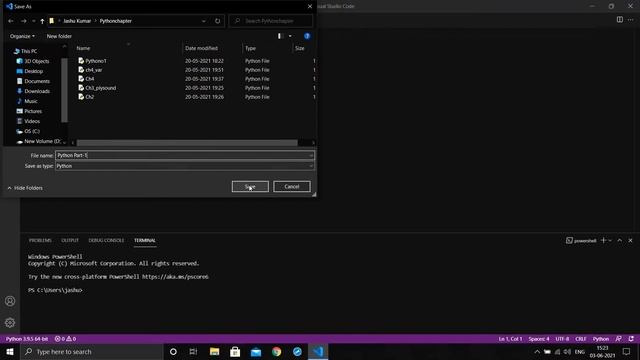Screen dimensions: 640x360
Task: Click Ln 1, Col 1 in status bar
Action: click(x=510, y=339)
